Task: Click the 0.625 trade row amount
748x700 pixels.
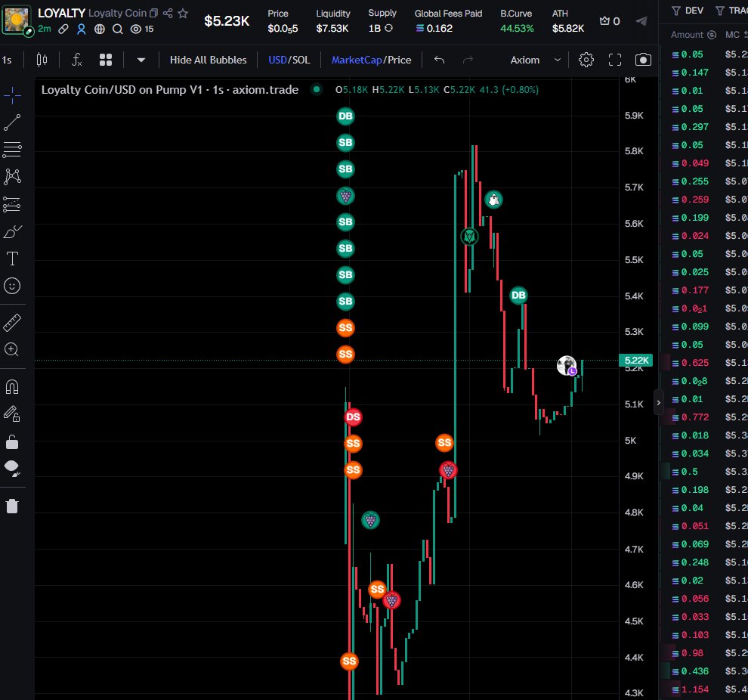Action: click(x=695, y=363)
